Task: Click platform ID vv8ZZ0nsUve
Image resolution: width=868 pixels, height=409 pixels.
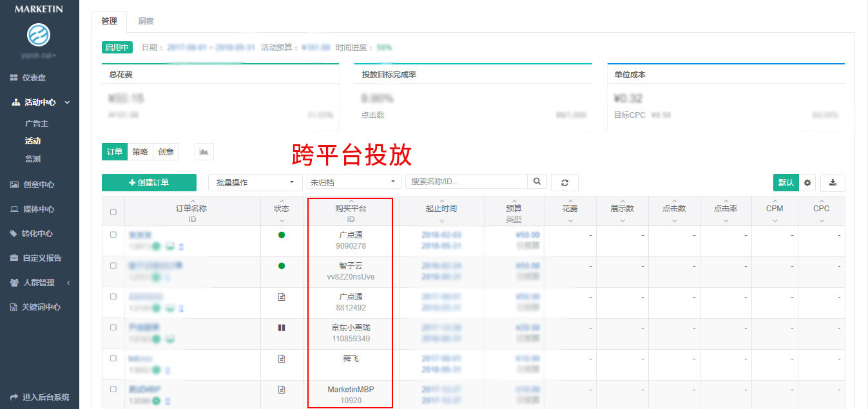Action: (x=351, y=277)
